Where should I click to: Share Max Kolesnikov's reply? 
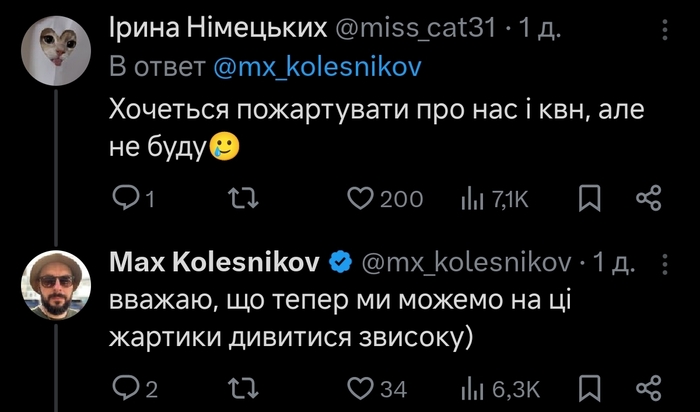[x=649, y=387]
